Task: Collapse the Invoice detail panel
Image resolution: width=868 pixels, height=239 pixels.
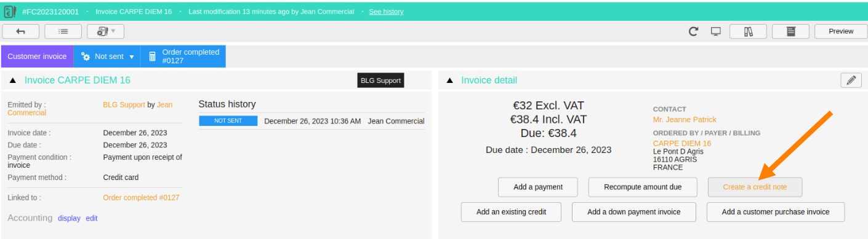Action: pyautogui.click(x=449, y=80)
